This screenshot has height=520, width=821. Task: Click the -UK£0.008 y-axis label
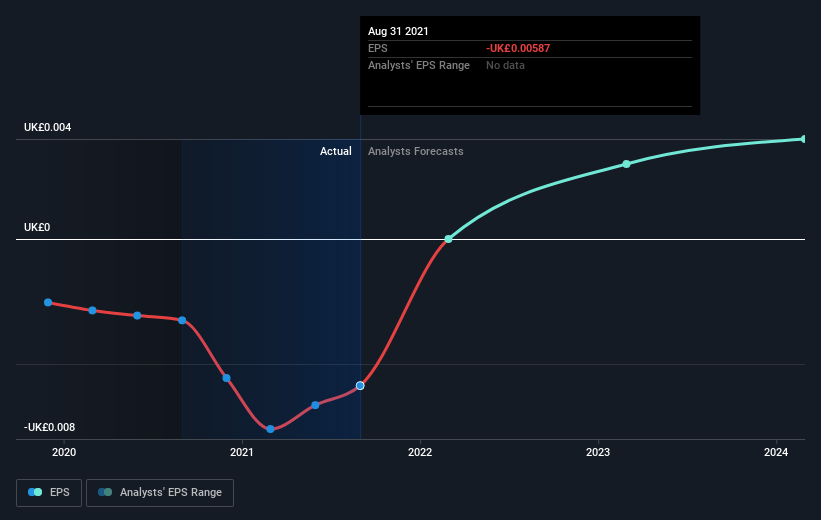[x=50, y=427]
